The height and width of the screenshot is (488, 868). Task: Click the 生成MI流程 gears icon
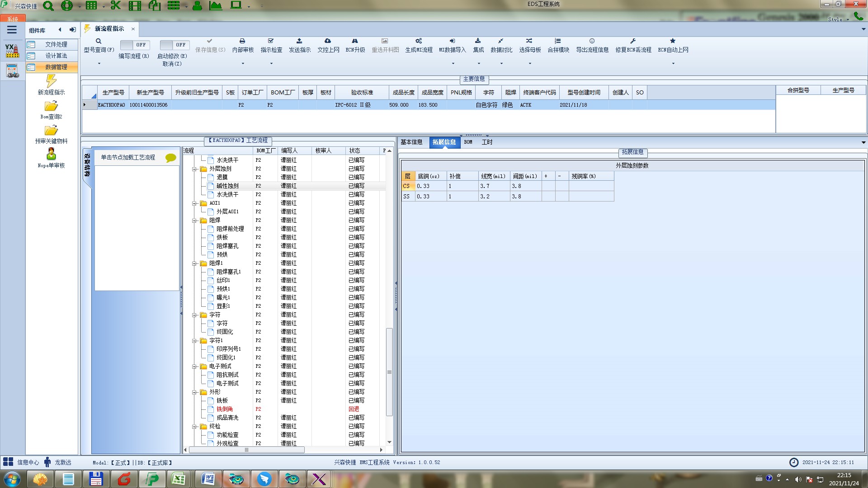419,41
